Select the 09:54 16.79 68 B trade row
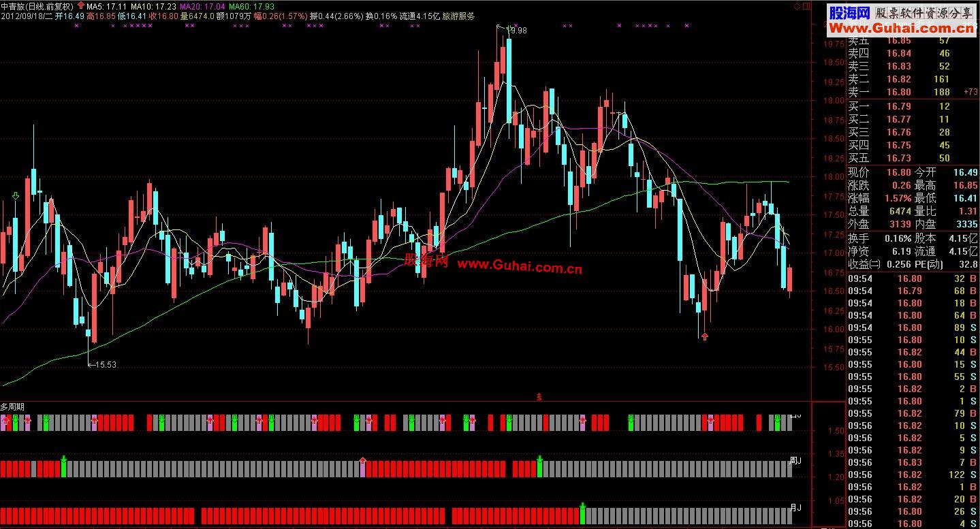The height and width of the screenshot is (529, 980). (x=913, y=291)
